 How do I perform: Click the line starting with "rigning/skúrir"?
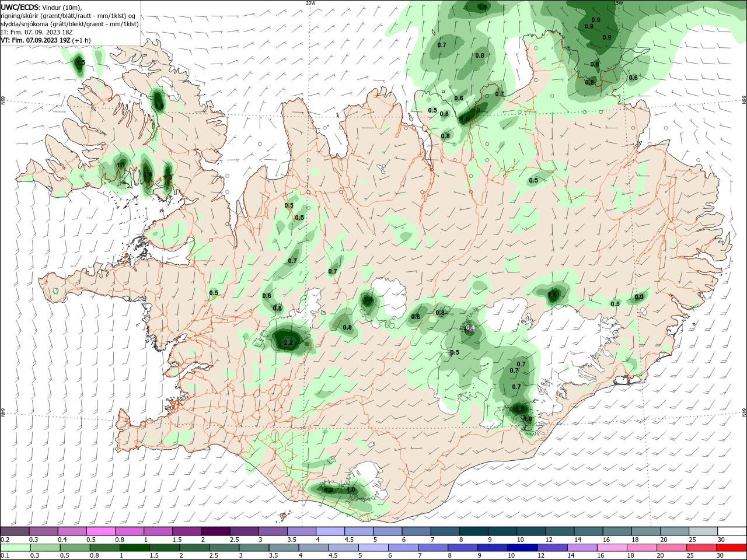pyautogui.click(x=68, y=16)
